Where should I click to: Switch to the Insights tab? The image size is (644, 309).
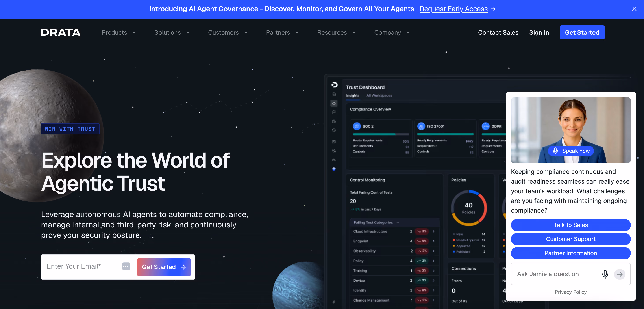(352, 96)
